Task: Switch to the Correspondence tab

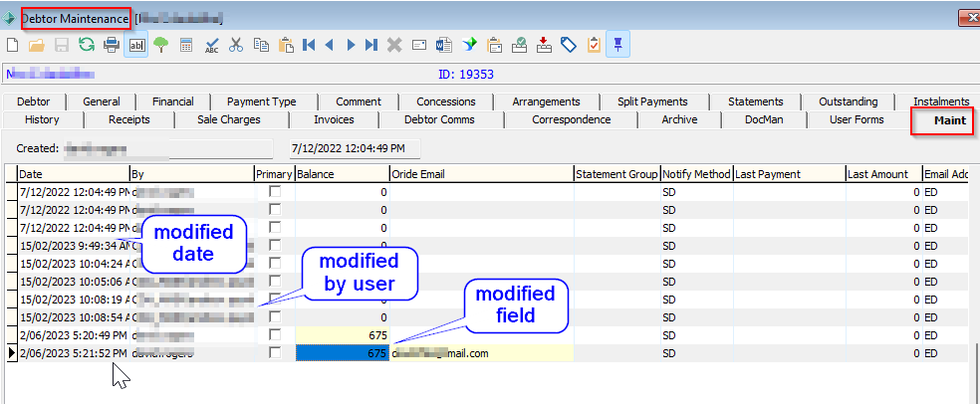Action: point(572,119)
